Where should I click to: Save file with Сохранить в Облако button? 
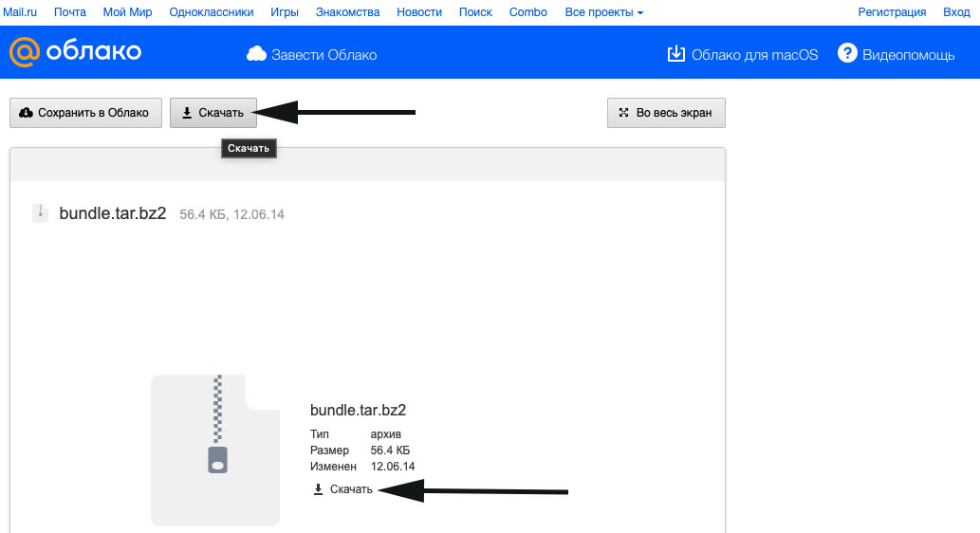[x=85, y=113]
